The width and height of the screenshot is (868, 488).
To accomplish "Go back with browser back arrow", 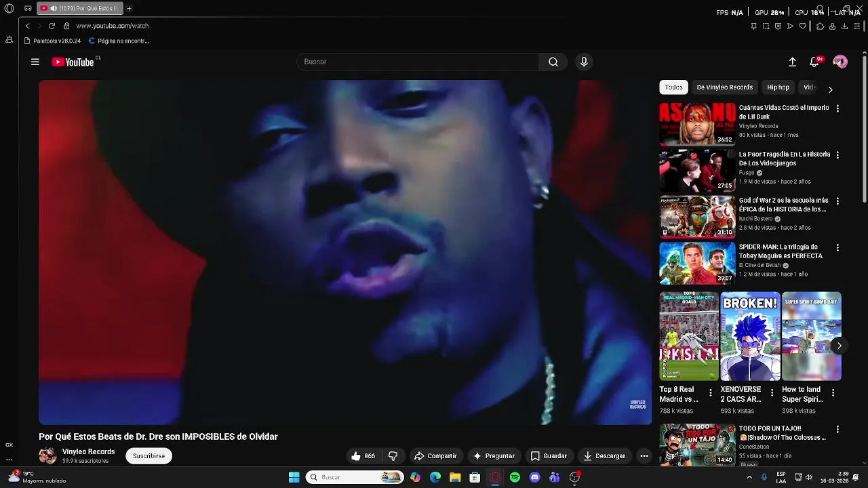I will (27, 26).
